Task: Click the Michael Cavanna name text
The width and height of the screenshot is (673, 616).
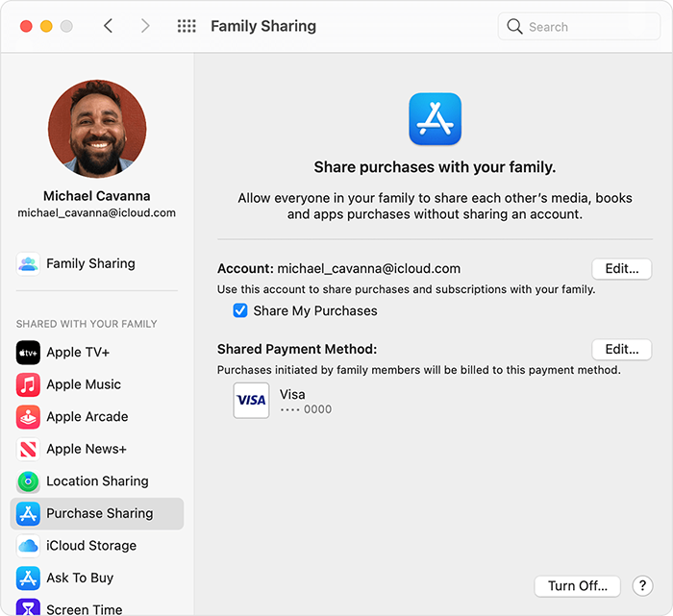Action: tap(96, 196)
